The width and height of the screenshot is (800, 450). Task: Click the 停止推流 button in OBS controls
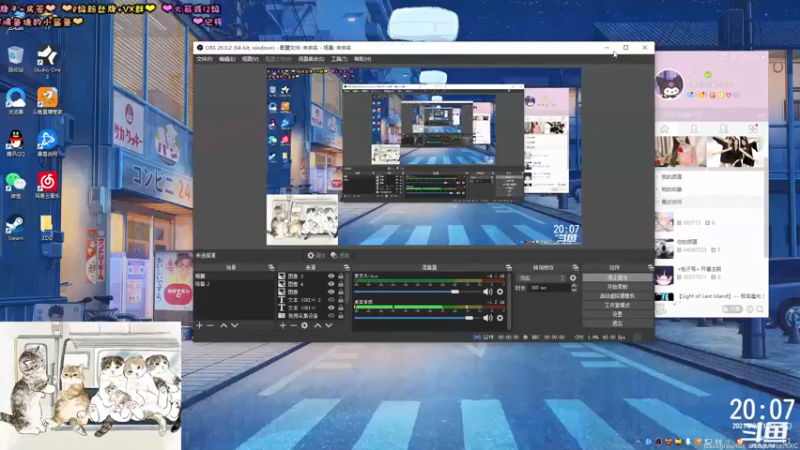pyautogui.click(x=617, y=278)
